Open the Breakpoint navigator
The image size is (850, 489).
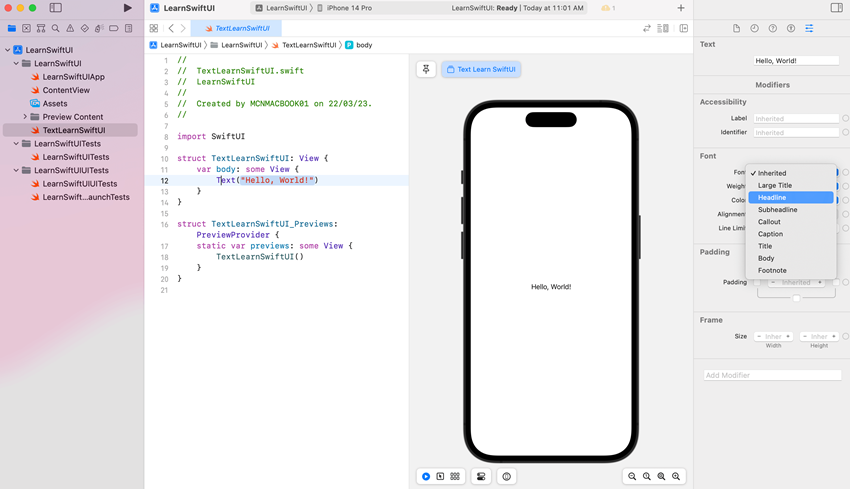pos(114,28)
